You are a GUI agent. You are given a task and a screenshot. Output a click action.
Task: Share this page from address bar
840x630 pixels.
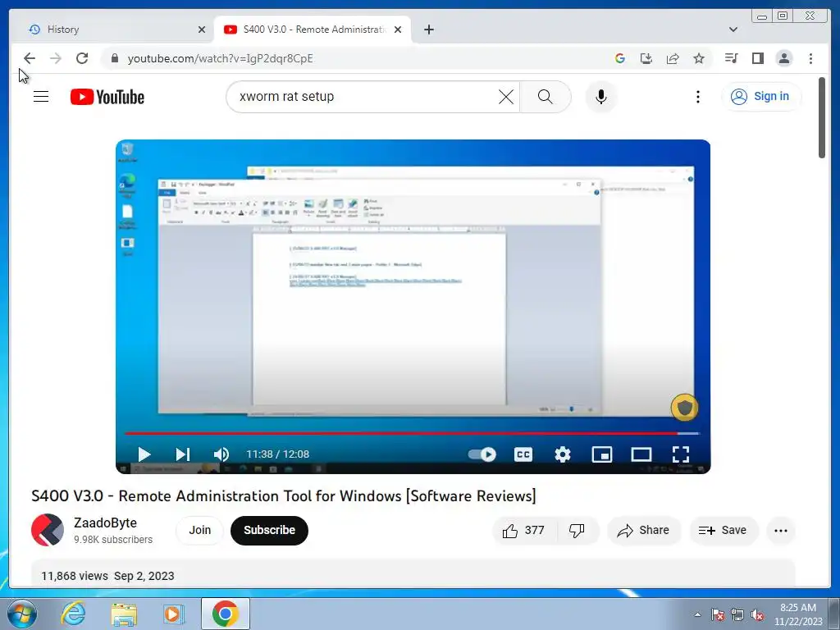coord(673,58)
